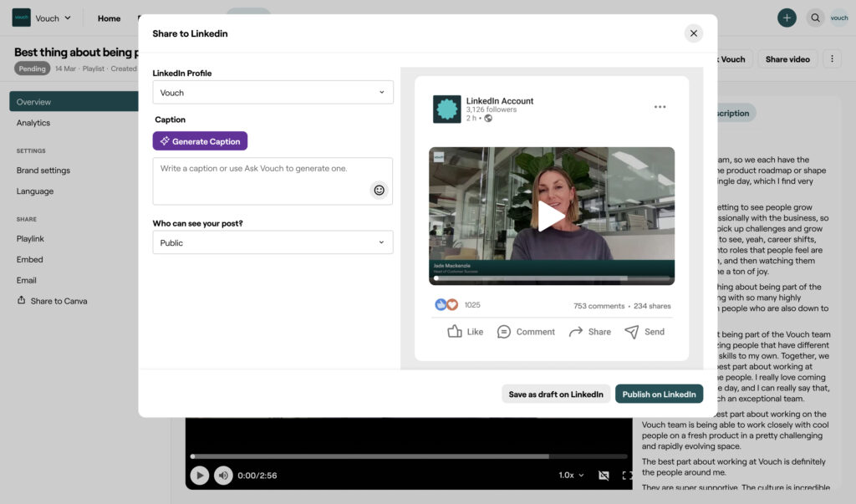The image size is (856, 504).
Task: Open Analytics in the sidebar
Action: click(x=33, y=123)
